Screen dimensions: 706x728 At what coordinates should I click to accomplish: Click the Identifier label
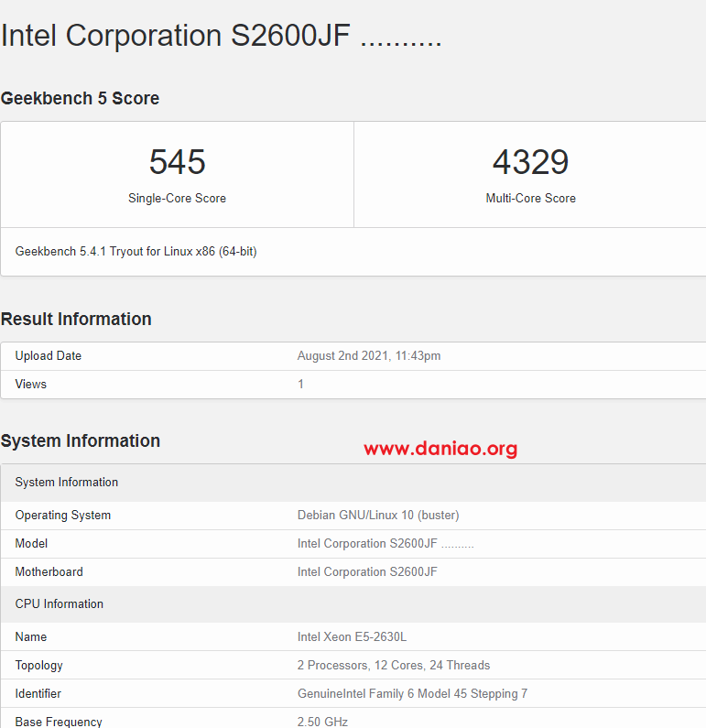[38, 693]
